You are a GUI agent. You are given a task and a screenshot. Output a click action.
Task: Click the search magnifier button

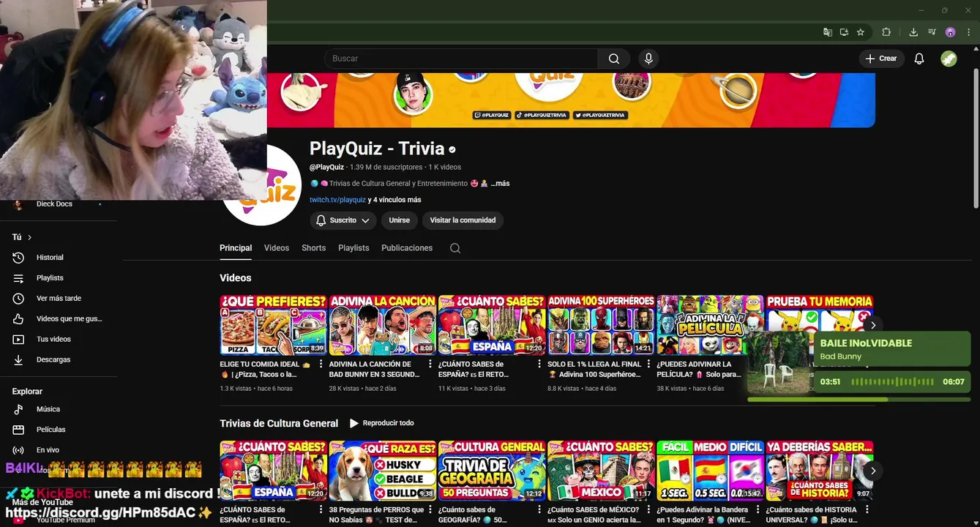coord(614,59)
